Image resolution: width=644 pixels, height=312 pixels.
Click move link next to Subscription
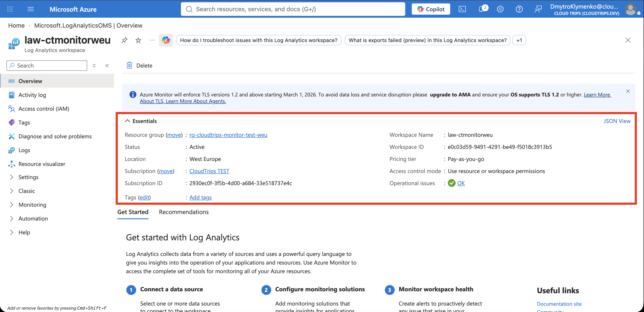(166, 171)
